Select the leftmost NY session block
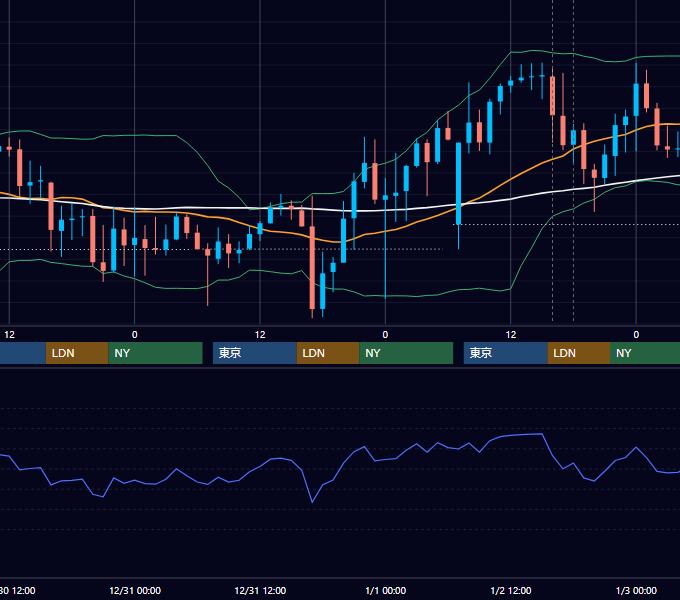The image size is (680, 600). click(x=155, y=353)
